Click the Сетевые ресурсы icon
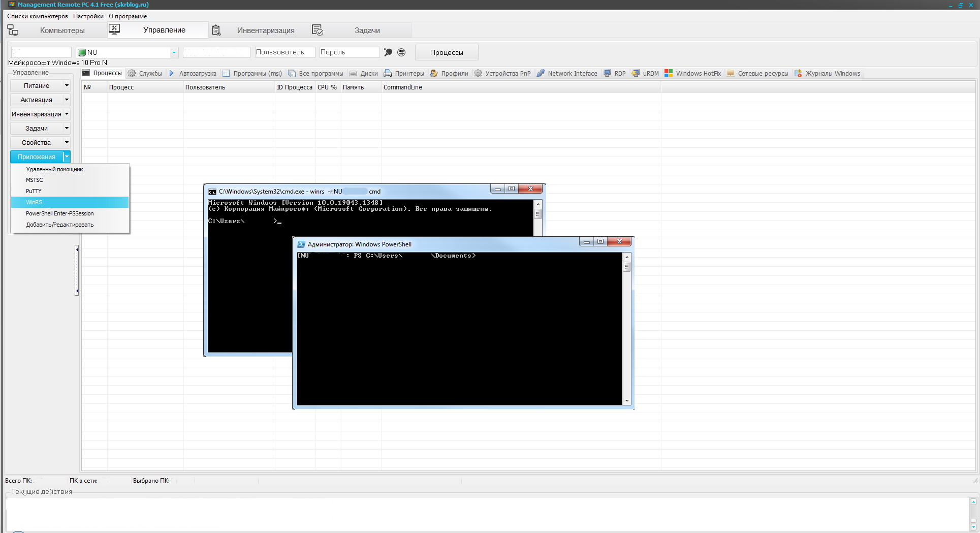The width and height of the screenshot is (980, 533). [731, 73]
